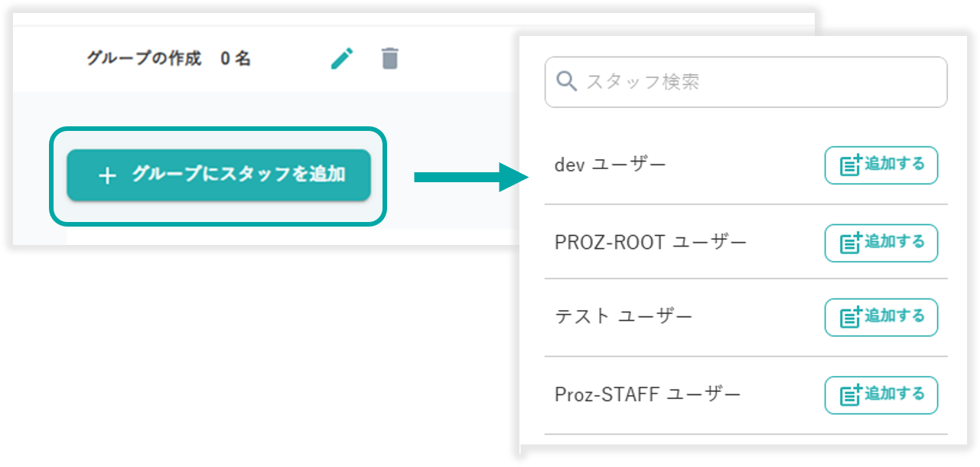Click the グループの作成 group name
Viewport: 980px width, 467px height.
click(x=144, y=59)
